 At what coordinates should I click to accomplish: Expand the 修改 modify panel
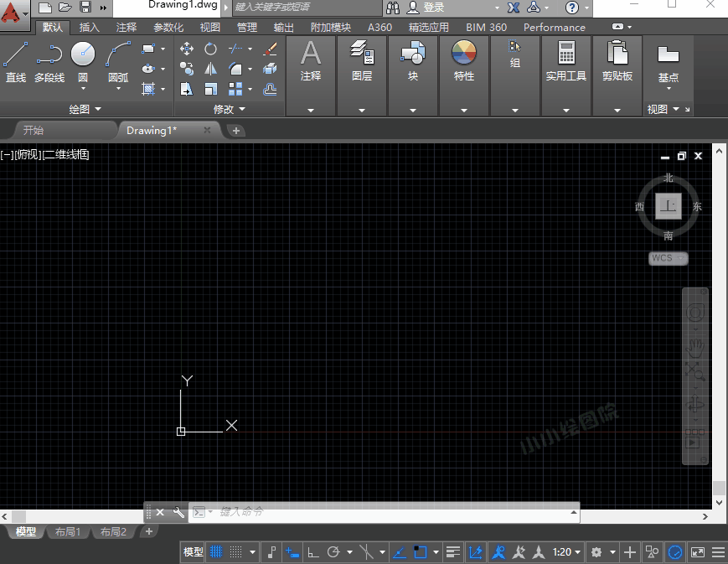click(229, 109)
